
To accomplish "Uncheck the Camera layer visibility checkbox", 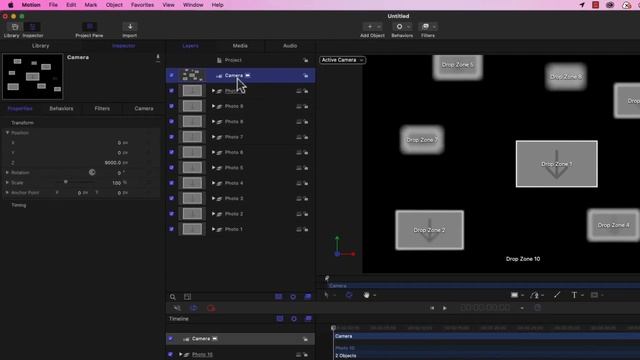I will pos(171,76).
